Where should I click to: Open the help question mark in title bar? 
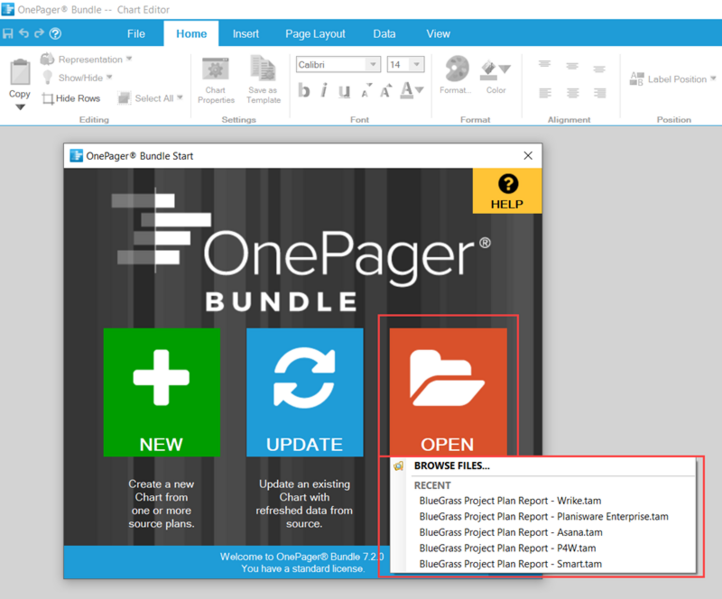55,34
